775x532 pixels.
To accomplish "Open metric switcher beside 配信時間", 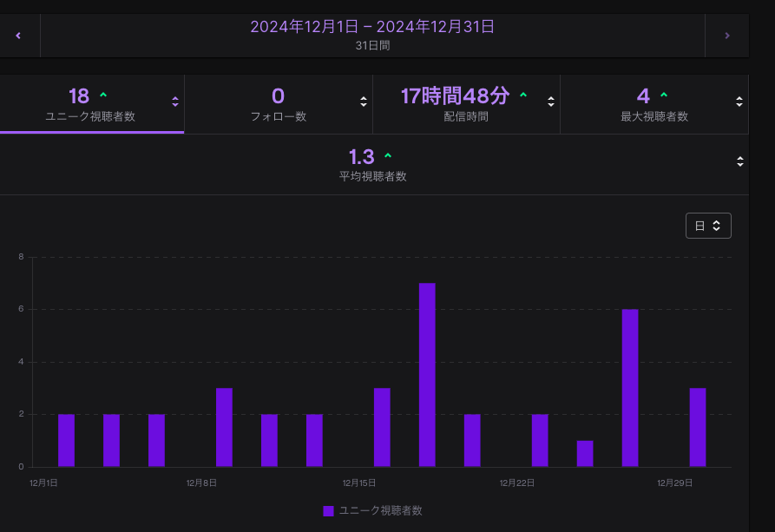I will tap(551, 102).
